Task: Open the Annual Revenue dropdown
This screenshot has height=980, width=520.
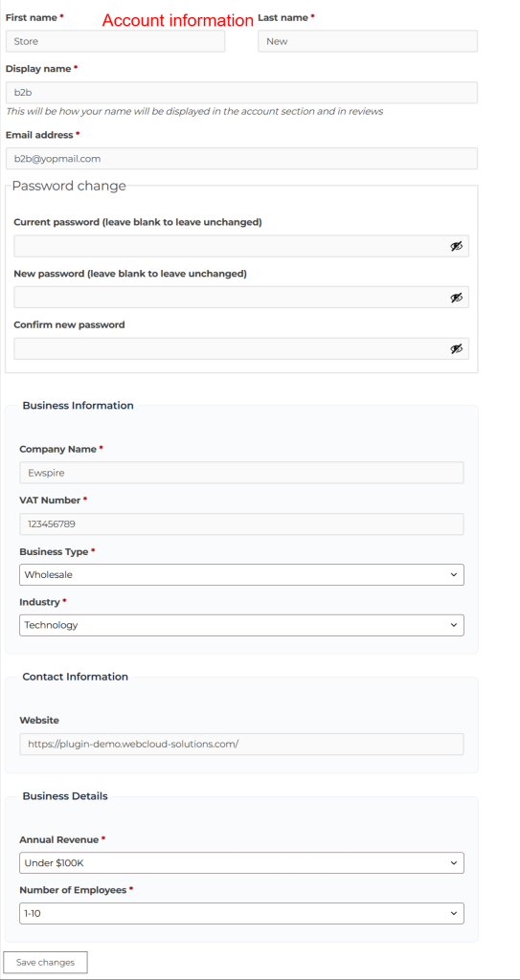Action: tap(241, 862)
